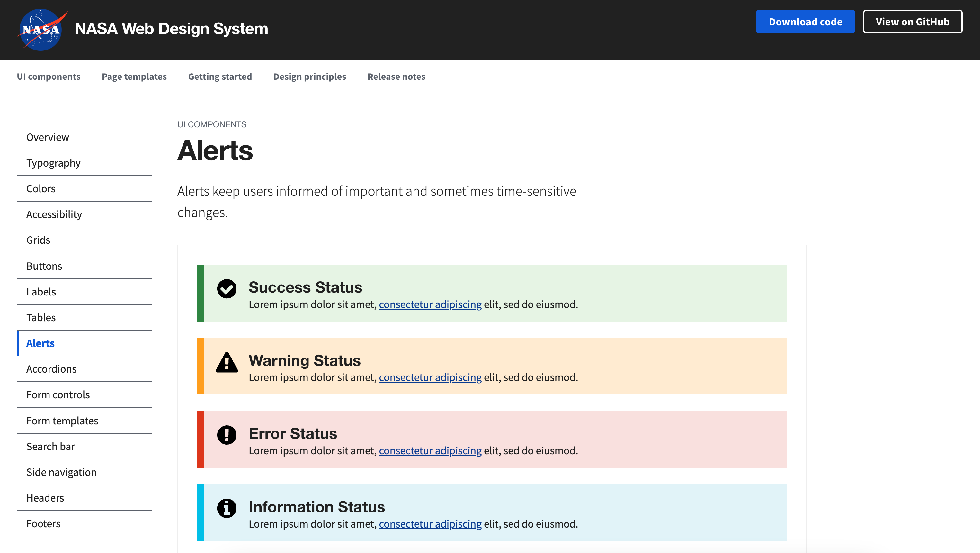Click the error exclamation circle icon
Image resolution: width=980 pixels, height=553 pixels.
tap(226, 435)
